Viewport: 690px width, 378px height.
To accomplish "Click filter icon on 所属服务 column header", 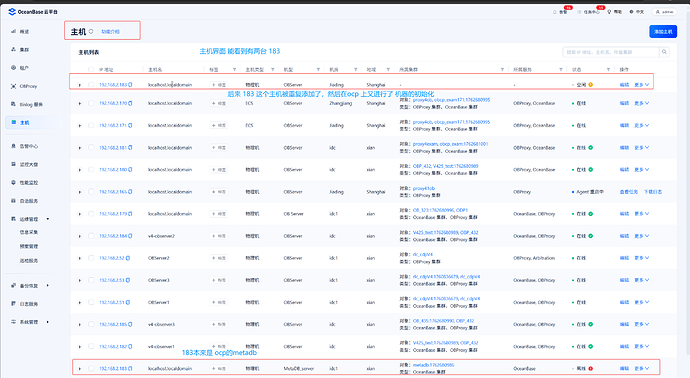I will pos(561,70).
